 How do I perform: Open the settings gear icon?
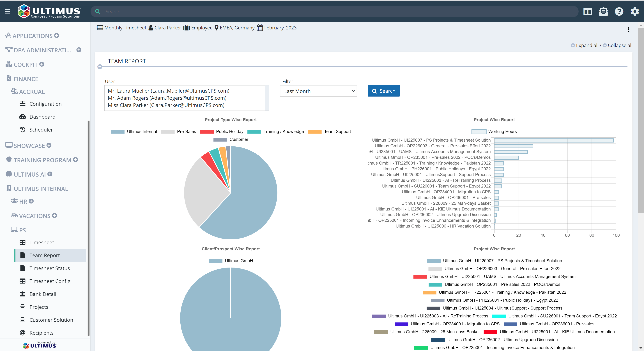635,11
